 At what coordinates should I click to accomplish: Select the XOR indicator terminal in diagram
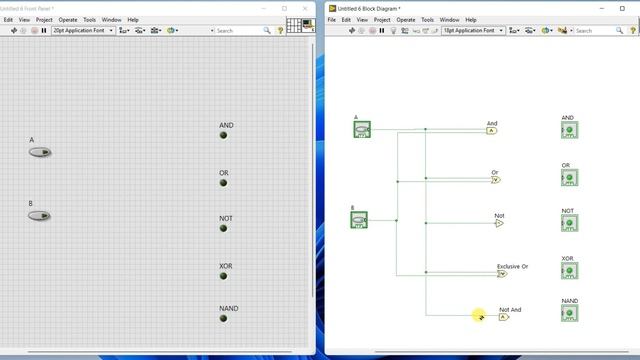click(x=570, y=271)
